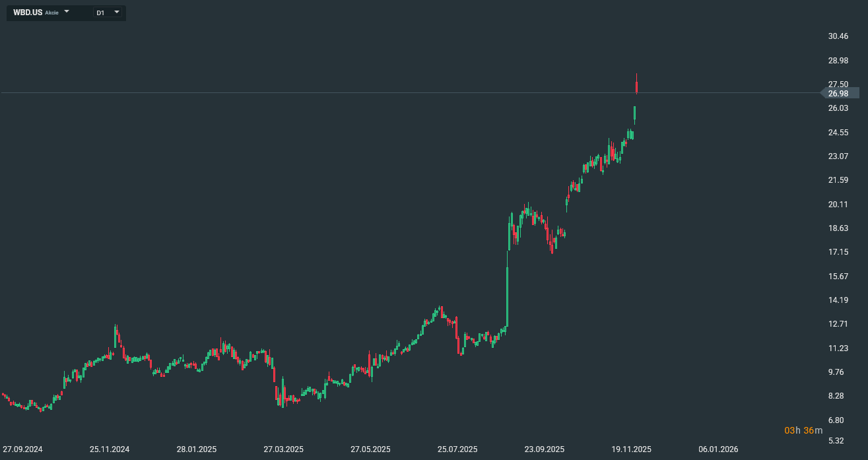
Task: Click the 30.46 price axis label
Action: pos(838,36)
